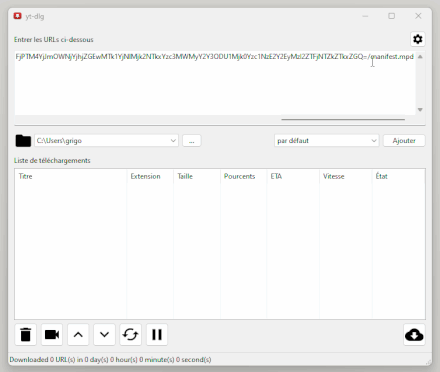Expand the C:\Users\grigo path dropdown

click(x=173, y=141)
